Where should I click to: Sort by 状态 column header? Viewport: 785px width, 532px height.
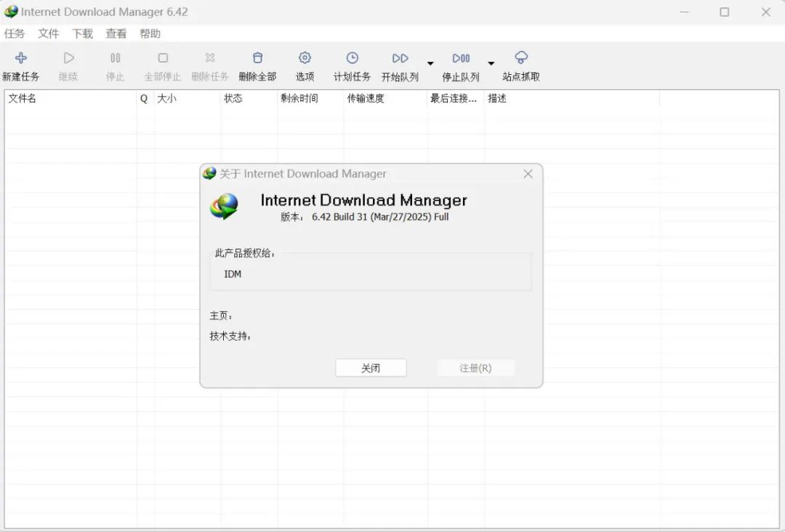(x=249, y=99)
